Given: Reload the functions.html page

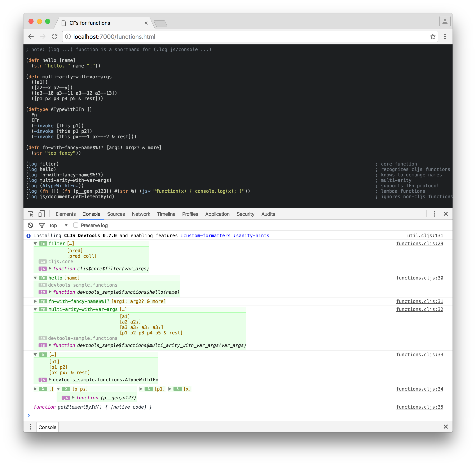Looking at the screenshot, I should tap(54, 36).
